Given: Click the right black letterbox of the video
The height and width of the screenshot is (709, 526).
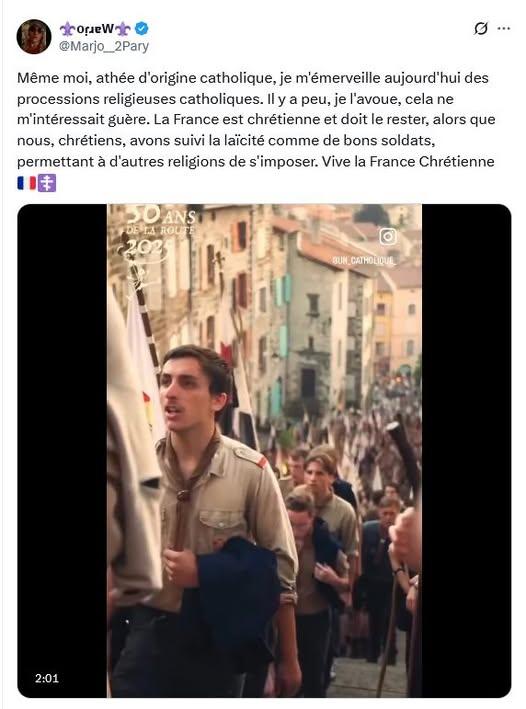Looking at the screenshot, I should click(466, 450).
